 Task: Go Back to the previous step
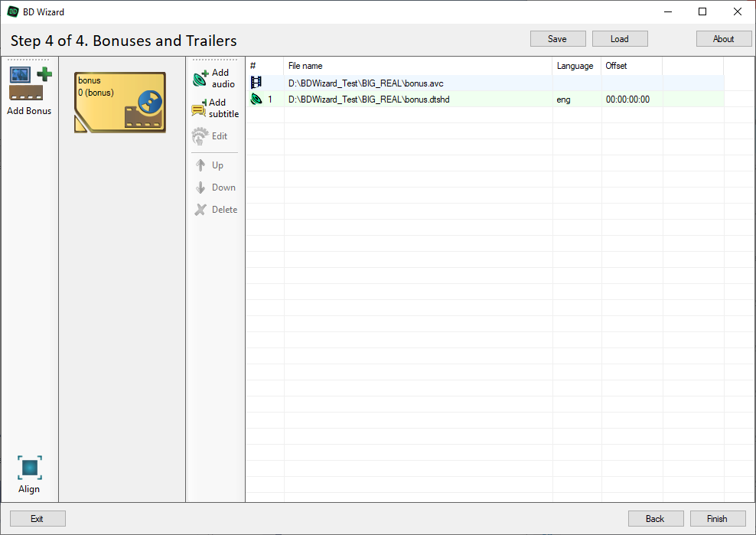pos(655,519)
